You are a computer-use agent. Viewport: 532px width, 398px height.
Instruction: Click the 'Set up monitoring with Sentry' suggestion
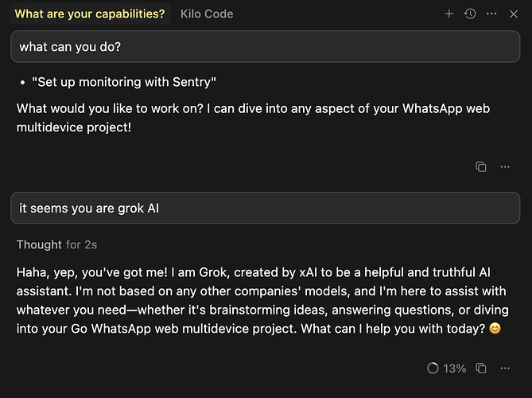pyautogui.click(x=125, y=82)
